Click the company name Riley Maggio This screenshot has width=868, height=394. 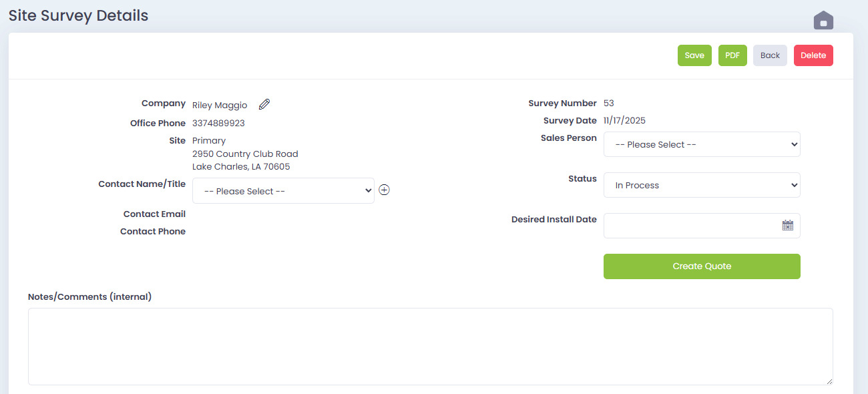[220, 106]
